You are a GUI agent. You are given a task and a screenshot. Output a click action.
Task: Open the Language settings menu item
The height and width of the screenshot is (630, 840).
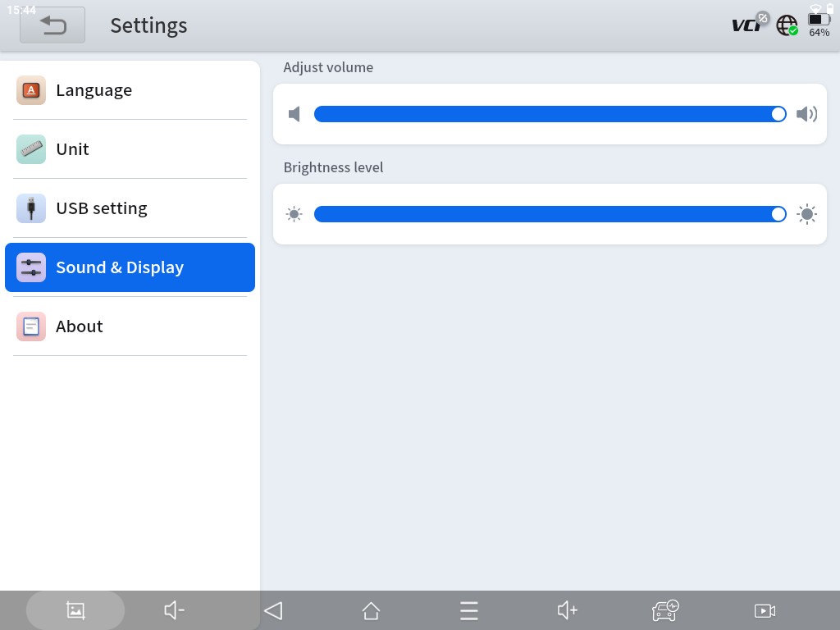click(130, 90)
